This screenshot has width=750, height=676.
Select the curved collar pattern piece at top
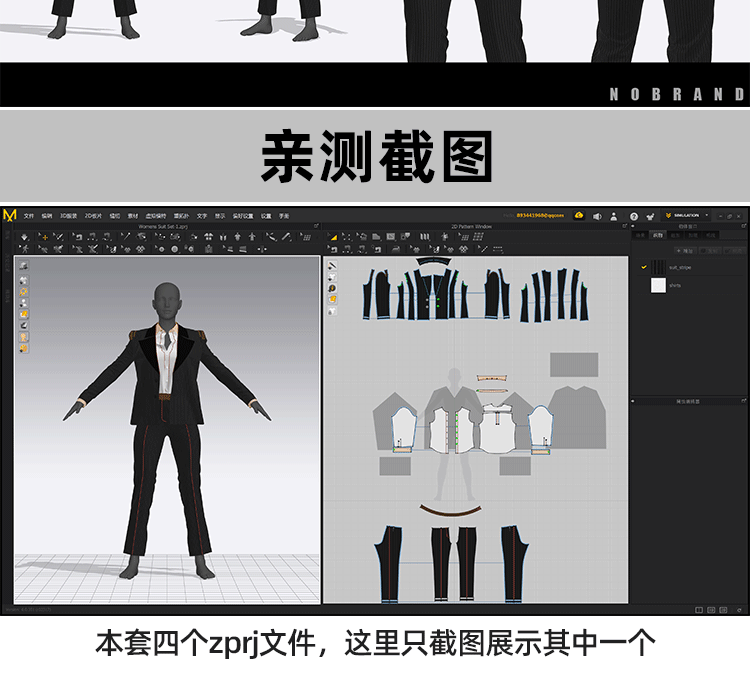pyautogui.click(x=433, y=262)
